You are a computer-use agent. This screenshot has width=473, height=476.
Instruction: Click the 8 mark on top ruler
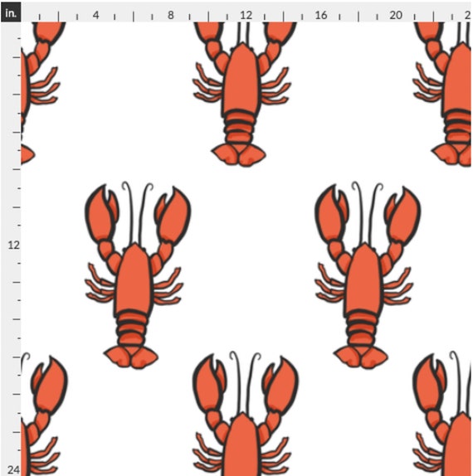coord(171,15)
